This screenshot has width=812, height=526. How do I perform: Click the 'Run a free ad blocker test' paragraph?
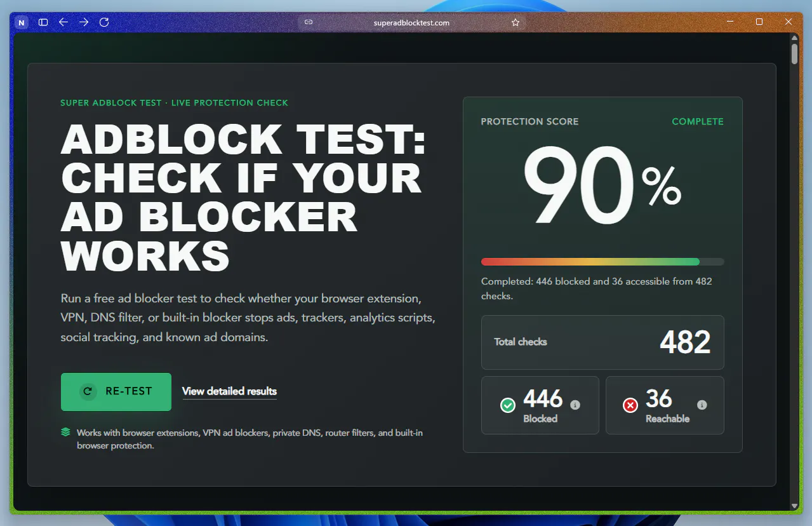[248, 318]
